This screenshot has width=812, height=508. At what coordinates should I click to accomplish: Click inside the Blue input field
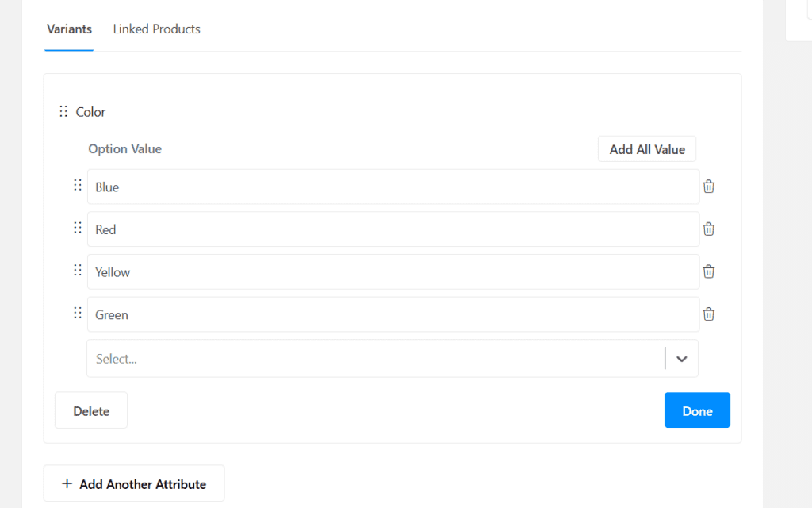coord(317,187)
